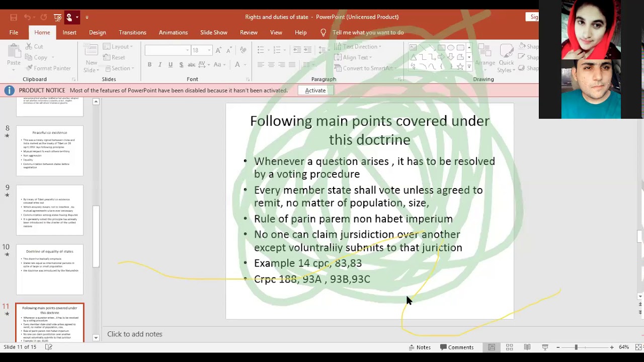Open the Help tab
The image size is (644, 362).
pos(300,32)
